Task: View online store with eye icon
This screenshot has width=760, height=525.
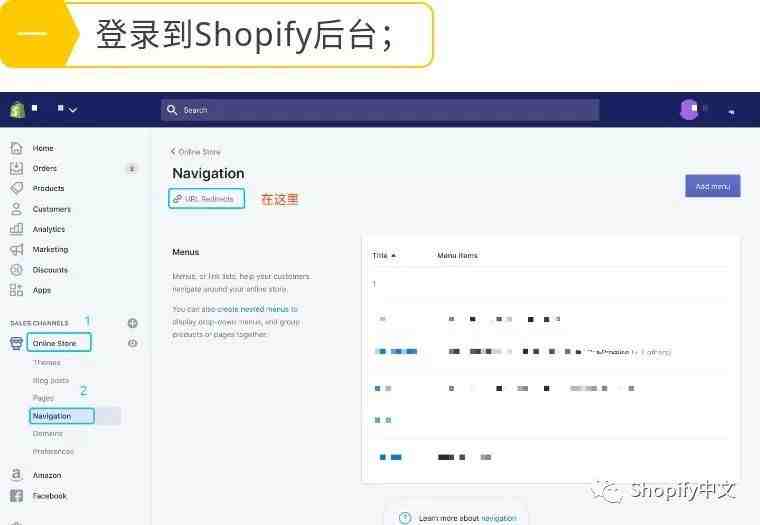Action: (x=132, y=343)
